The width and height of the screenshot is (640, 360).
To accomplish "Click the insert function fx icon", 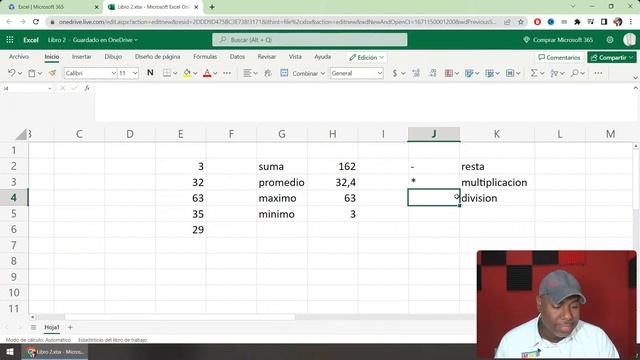I will (87, 88).
